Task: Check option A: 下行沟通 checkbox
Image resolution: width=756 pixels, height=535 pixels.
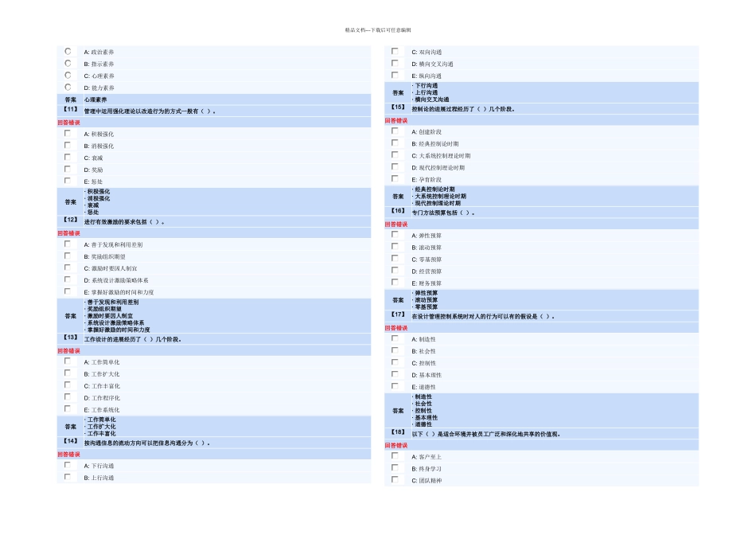Action: [68, 465]
